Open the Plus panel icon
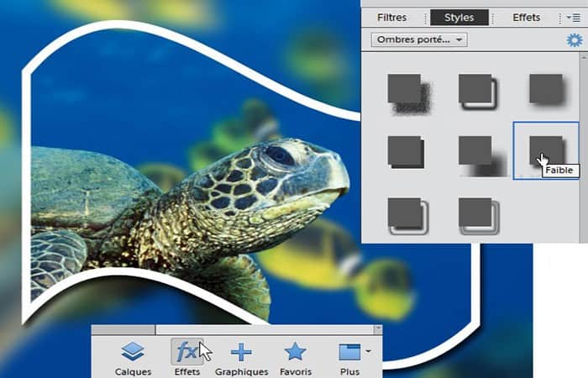 [349, 352]
